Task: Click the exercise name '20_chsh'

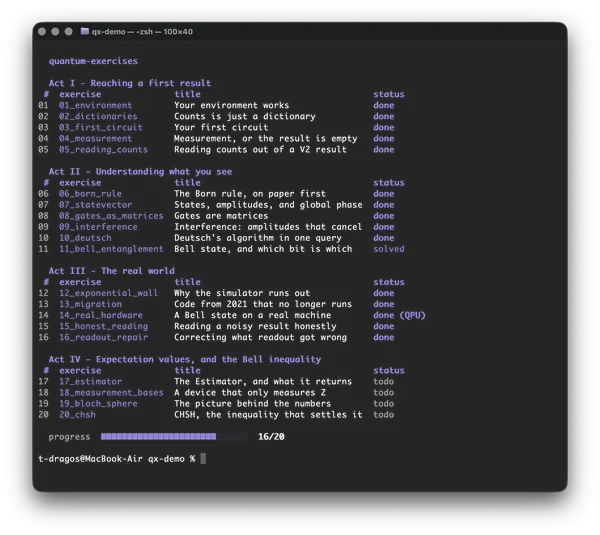Action: (x=77, y=415)
